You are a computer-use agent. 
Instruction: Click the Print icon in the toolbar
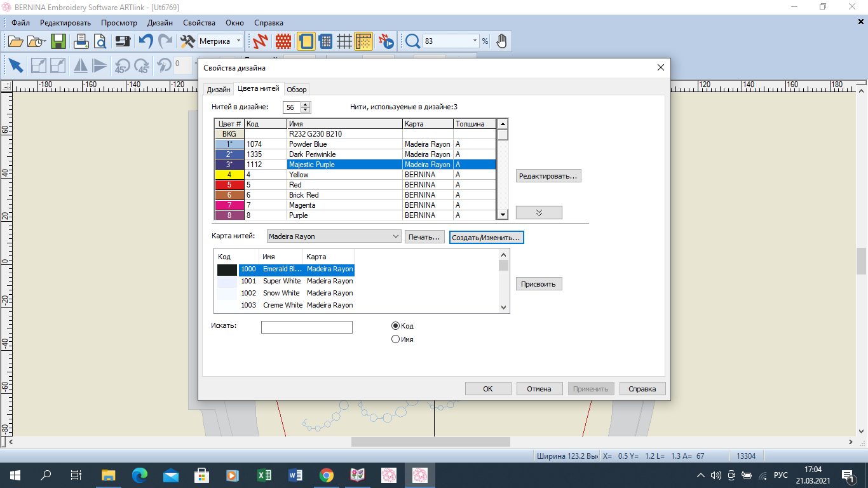tap(81, 42)
